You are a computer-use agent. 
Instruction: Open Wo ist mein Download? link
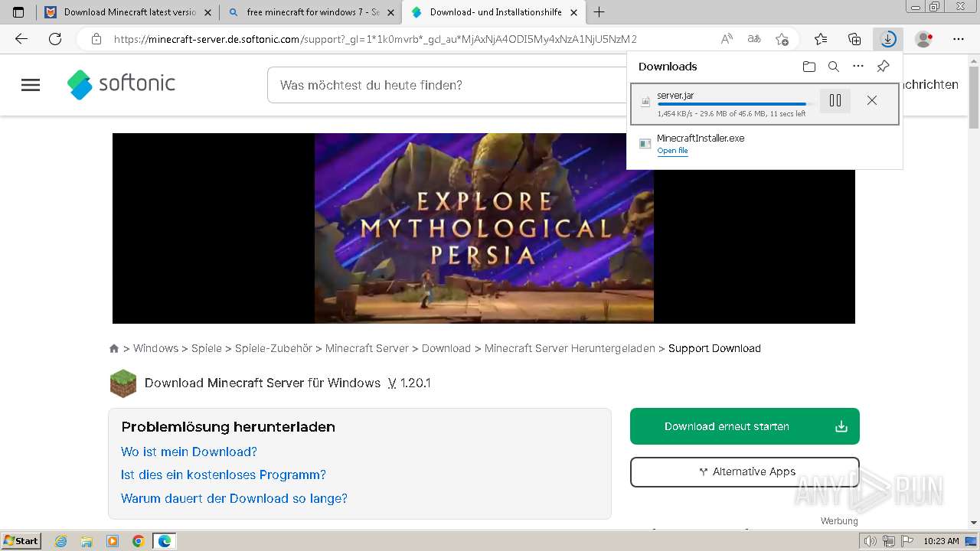(x=189, y=452)
